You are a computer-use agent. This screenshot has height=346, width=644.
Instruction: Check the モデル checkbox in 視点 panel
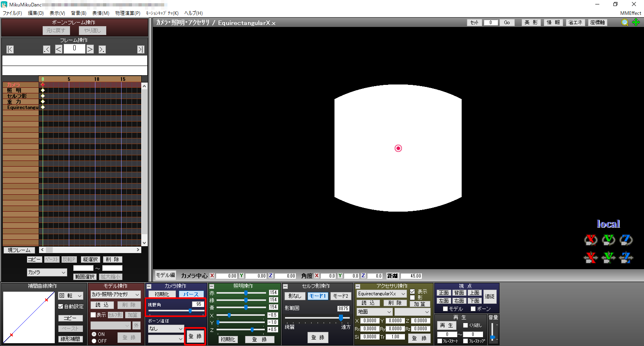(x=445, y=309)
